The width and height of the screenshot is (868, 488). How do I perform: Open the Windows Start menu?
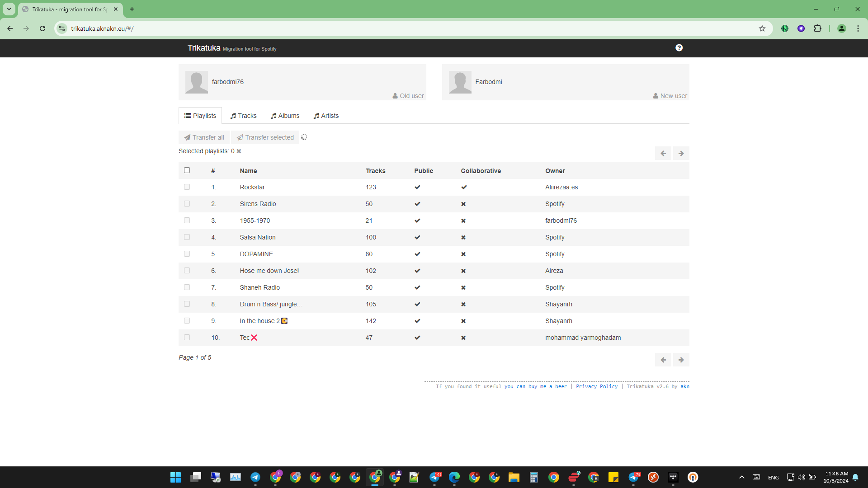click(175, 477)
